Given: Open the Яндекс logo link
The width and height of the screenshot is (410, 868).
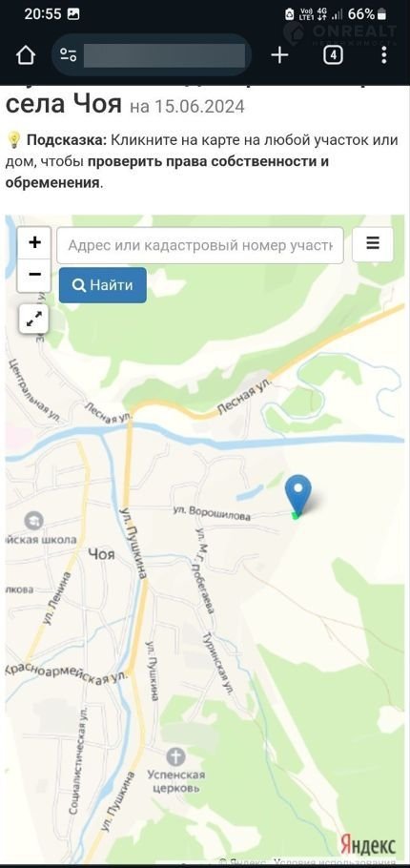Looking at the screenshot, I should [367, 845].
